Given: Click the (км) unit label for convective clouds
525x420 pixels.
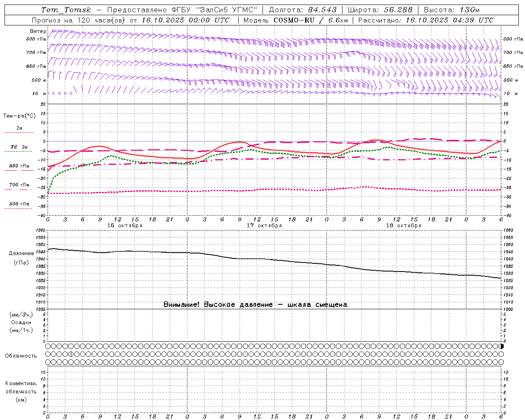Looking at the screenshot, I should tap(21, 399).
